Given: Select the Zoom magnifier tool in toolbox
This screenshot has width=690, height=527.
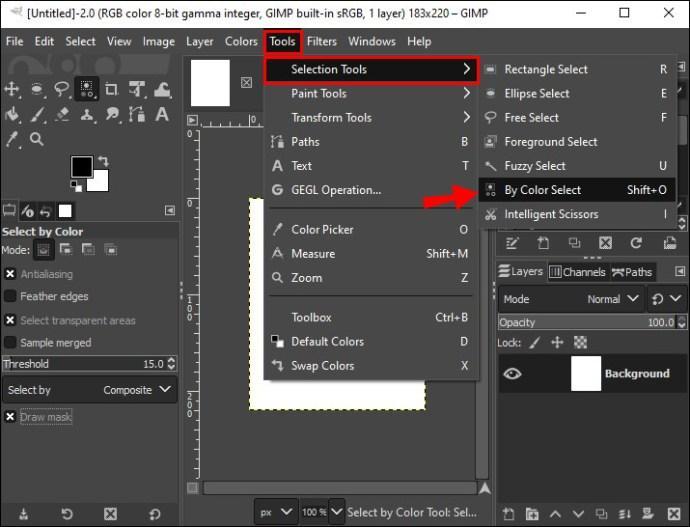Looking at the screenshot, I should [37, 139].
